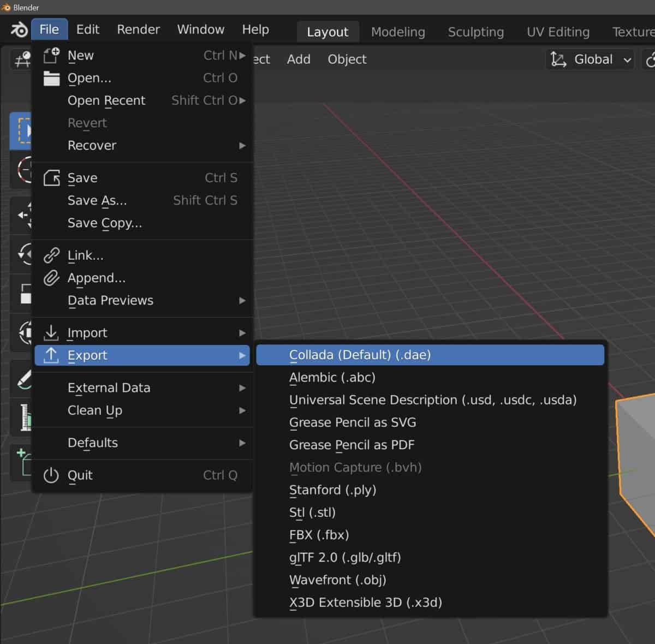Open the Defaults submenu

[x=92, y=443]
